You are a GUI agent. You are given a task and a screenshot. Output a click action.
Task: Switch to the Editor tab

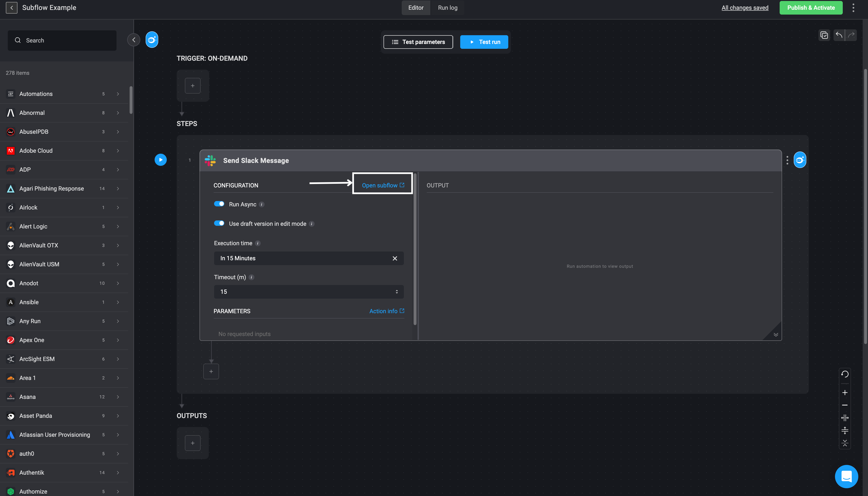tap(416, 8)
